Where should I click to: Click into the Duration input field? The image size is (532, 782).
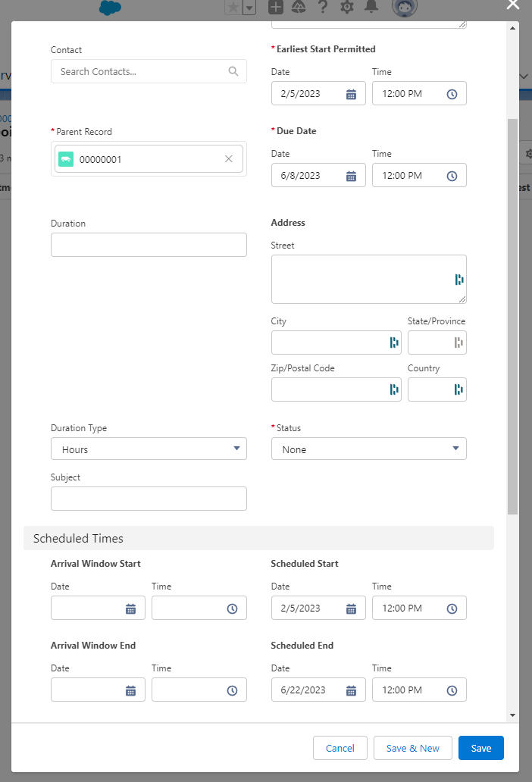(149, 245)
